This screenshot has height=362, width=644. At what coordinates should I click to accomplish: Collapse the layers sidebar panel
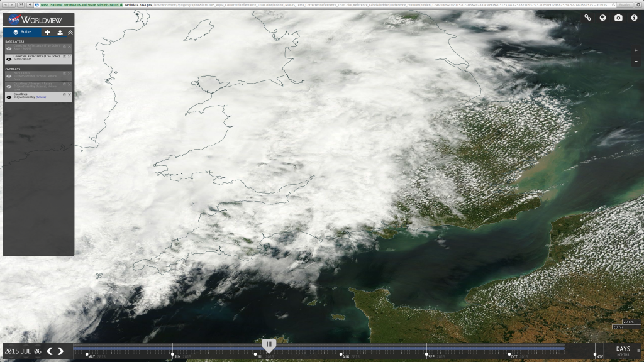70,32
